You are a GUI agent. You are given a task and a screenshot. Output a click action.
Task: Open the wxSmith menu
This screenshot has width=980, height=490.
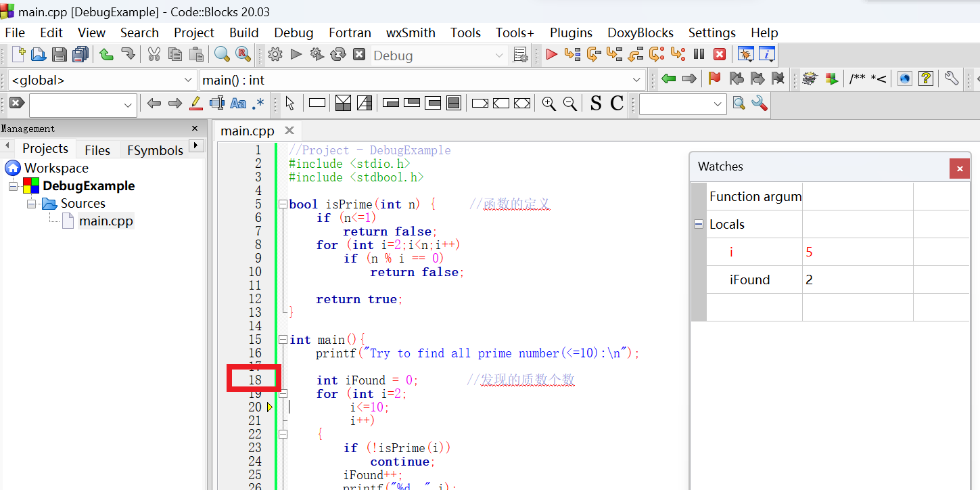click(x=411, y=32)
